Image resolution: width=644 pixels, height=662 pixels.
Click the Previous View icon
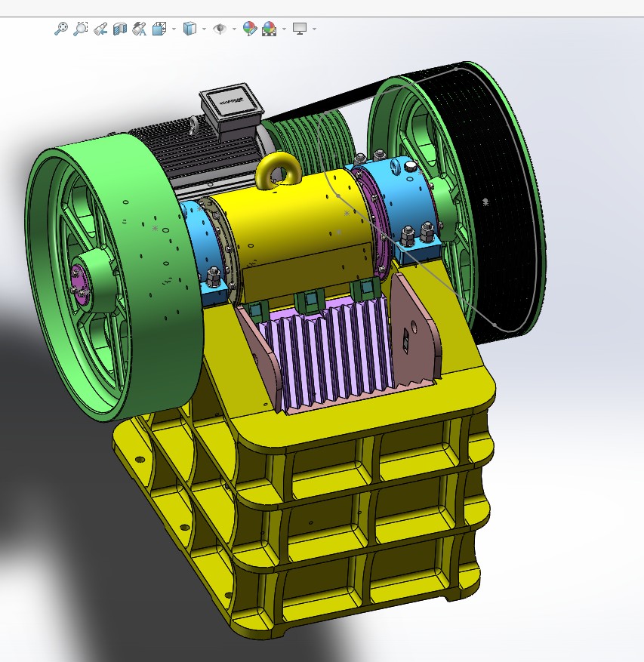point(100,29)
